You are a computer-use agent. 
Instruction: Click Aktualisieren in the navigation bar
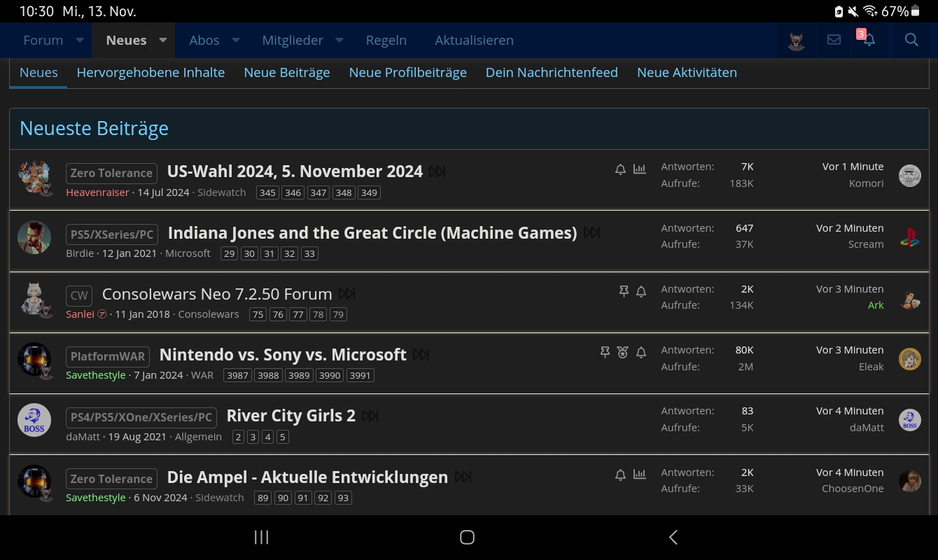tap(475, 40)
